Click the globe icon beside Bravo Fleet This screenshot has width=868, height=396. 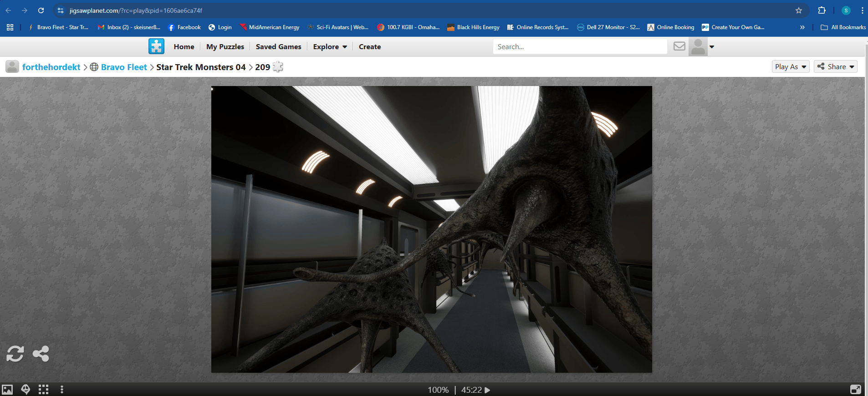coord(94,67)
